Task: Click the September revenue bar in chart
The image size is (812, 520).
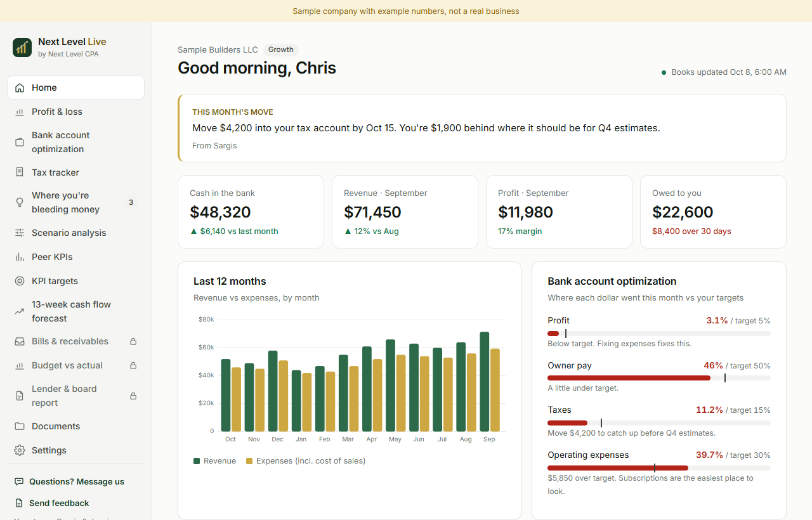Action: coord(485,382)
